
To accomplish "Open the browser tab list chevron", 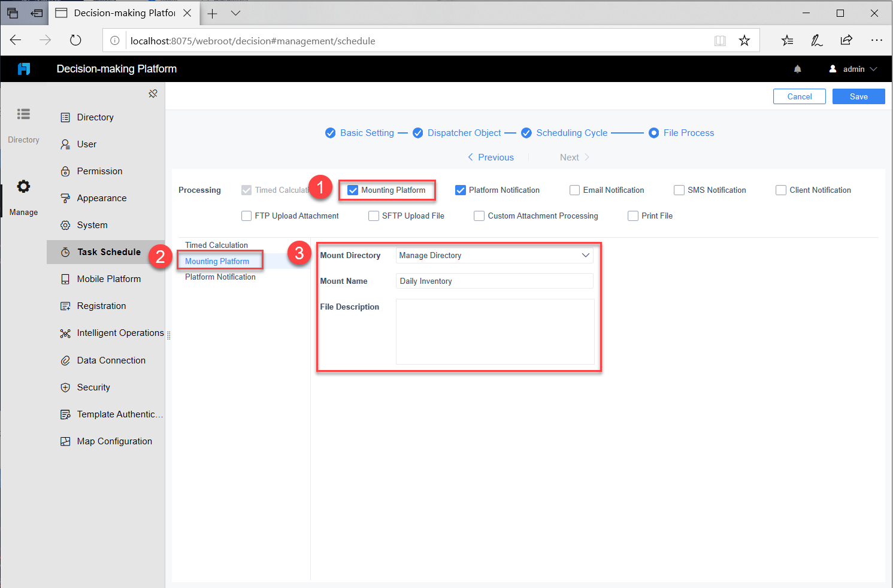I will click(235, 13).
